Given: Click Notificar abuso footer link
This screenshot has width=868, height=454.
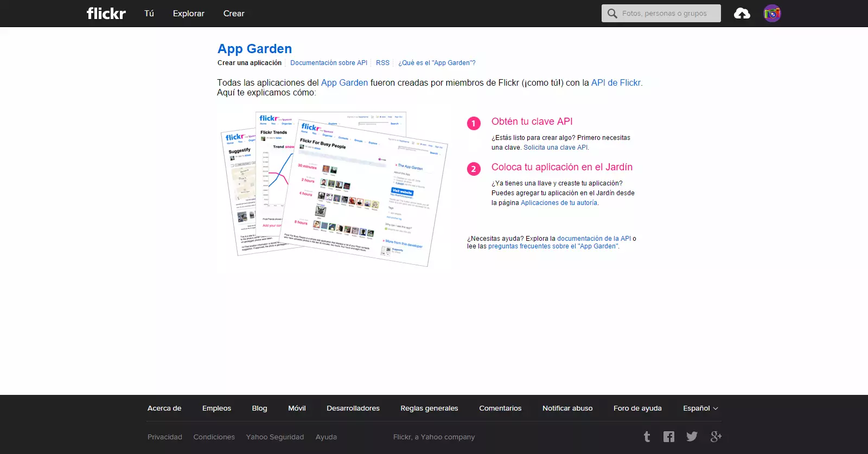Looking at the screenshot, I should (x=567, y=408).
